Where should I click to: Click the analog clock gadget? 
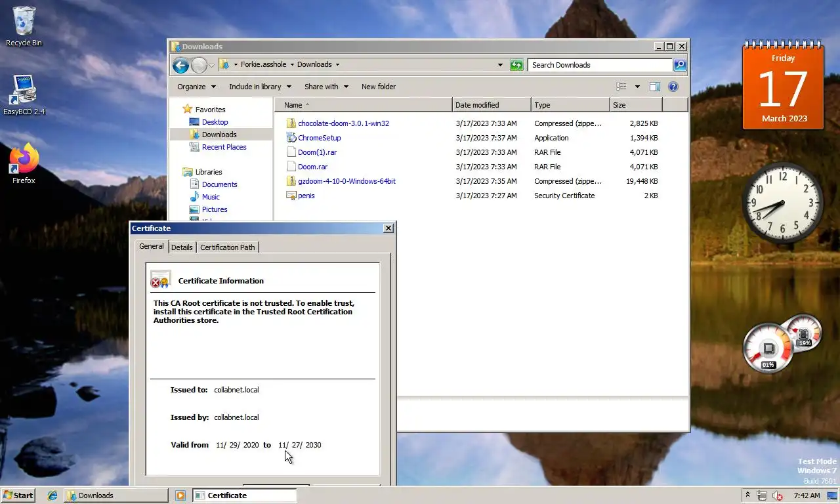pos(782,203)
